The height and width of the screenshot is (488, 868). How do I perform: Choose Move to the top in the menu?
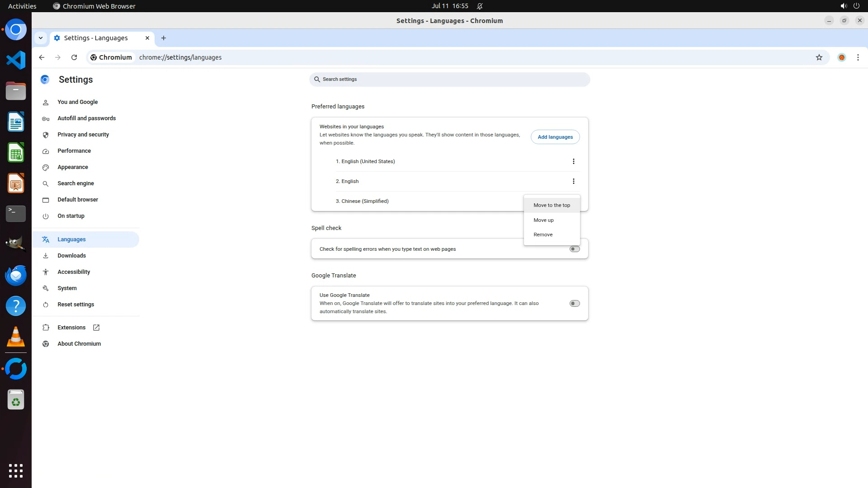click(x=551, y=205)
